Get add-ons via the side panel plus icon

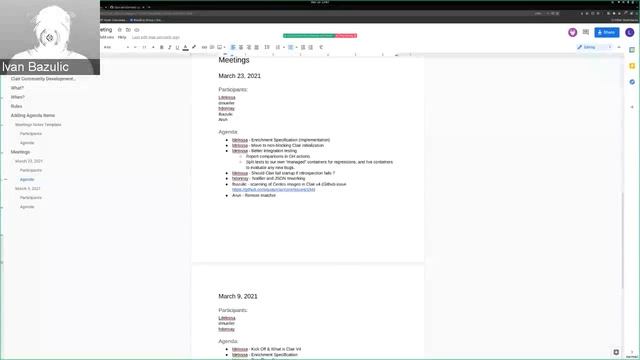(632, 107)
